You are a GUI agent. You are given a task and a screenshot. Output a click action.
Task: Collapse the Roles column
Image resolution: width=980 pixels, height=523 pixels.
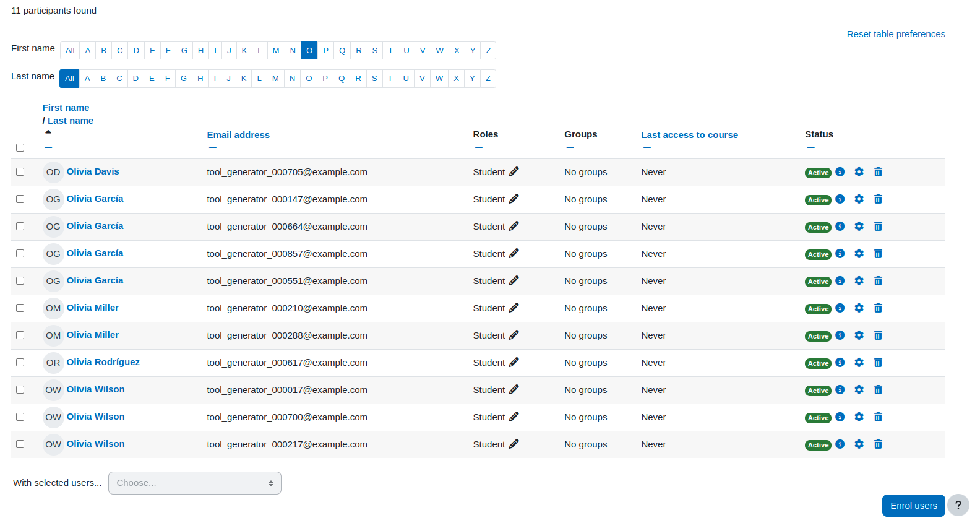[x=479, y=147]
